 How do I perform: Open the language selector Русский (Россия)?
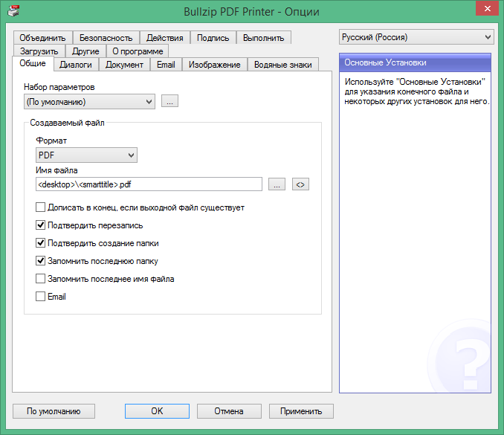pyautogui.click(x=416, y=37)
